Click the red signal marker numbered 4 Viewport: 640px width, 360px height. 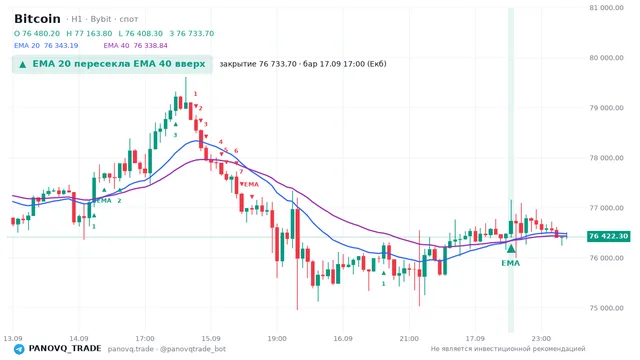click(x=220, y=142)
